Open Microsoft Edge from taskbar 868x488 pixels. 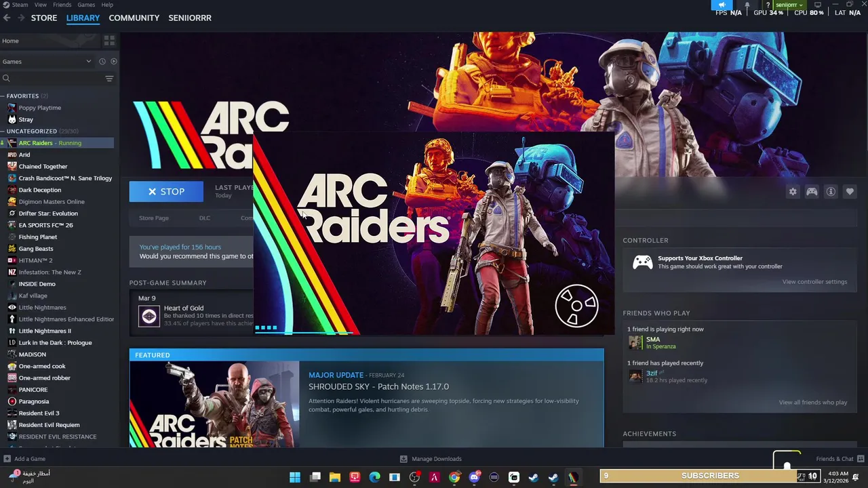pos(374,478)
